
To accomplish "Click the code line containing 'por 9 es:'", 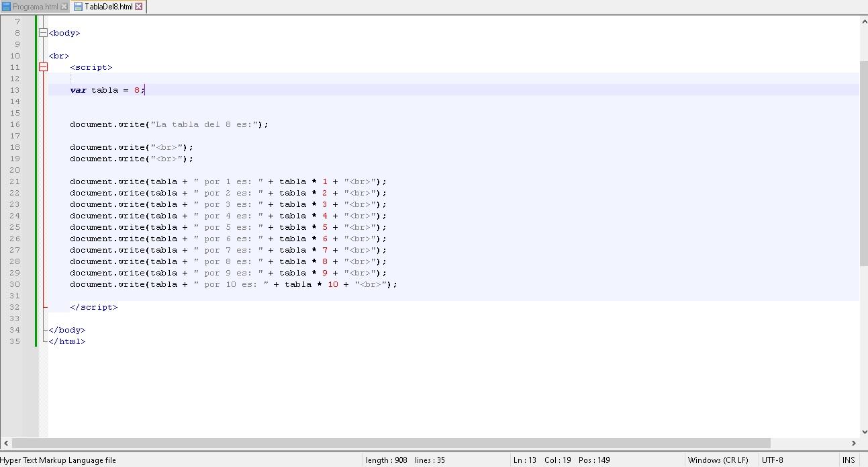I will (x=228, y=273).
